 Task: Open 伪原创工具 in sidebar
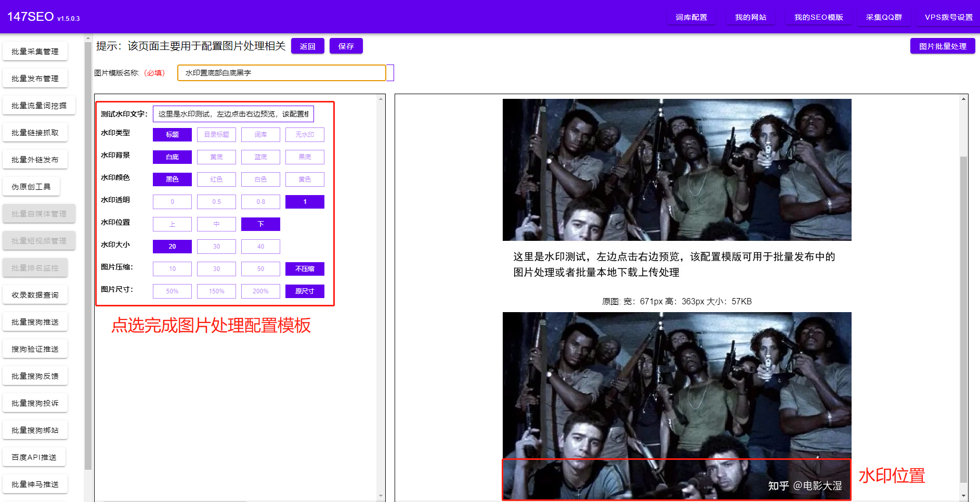click(x=31, y=187)
